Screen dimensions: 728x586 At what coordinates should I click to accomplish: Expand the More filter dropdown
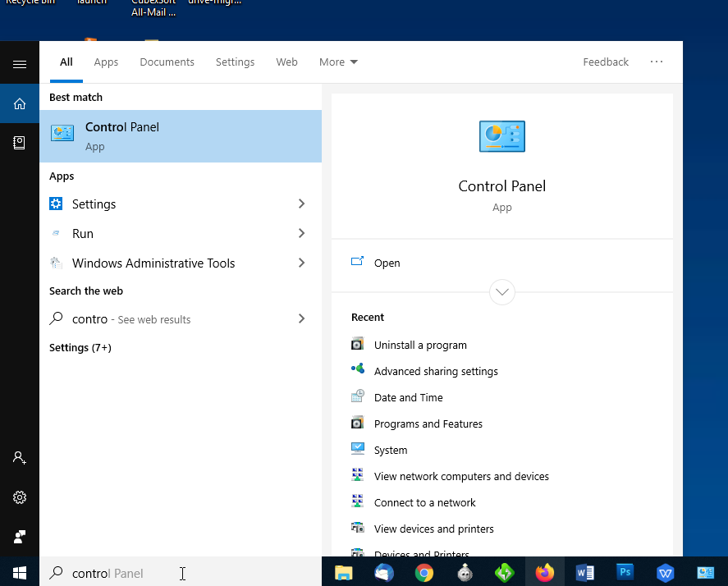(x=338, y=62)
